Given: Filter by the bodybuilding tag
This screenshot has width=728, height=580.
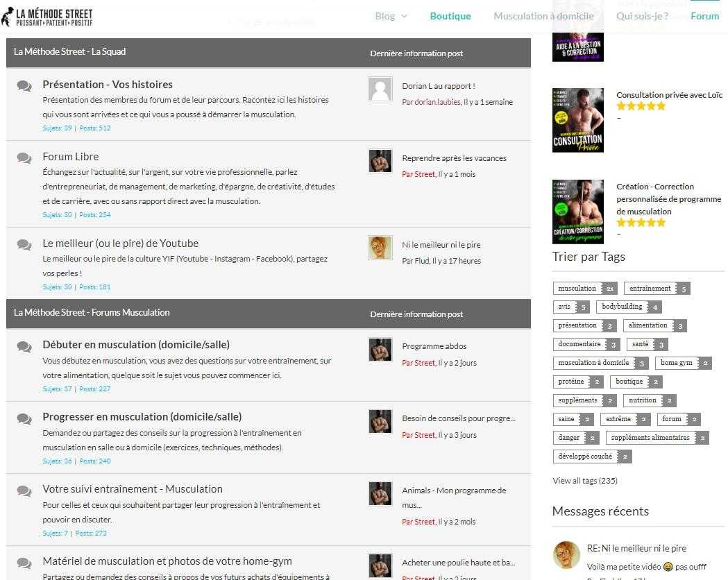Looking at the screenshot, I should (x=621, y=307).
